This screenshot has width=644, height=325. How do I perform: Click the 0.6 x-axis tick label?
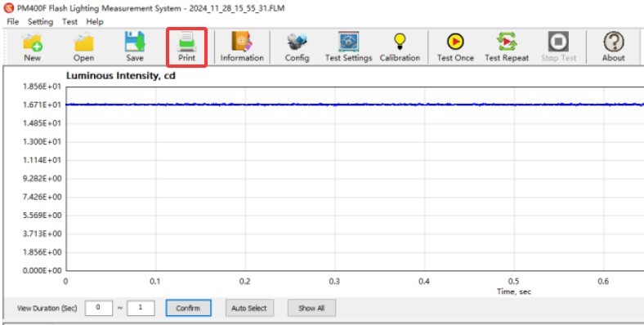click(603, 282)
